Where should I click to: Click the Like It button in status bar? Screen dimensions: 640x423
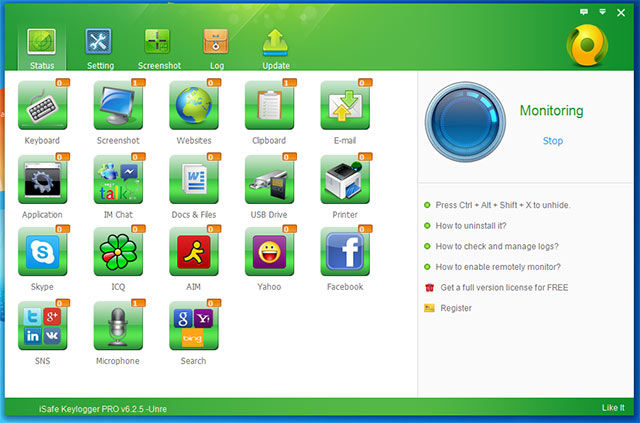[613, 407]
